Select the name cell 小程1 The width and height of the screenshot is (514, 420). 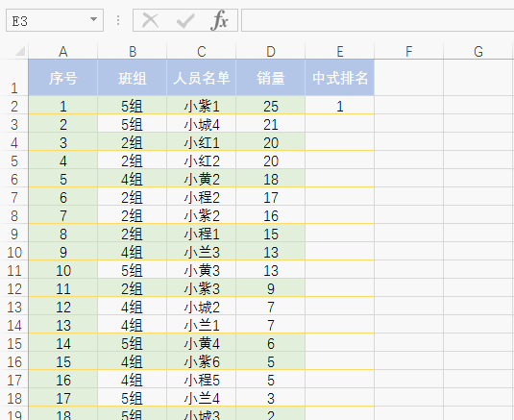pos(201,233)
